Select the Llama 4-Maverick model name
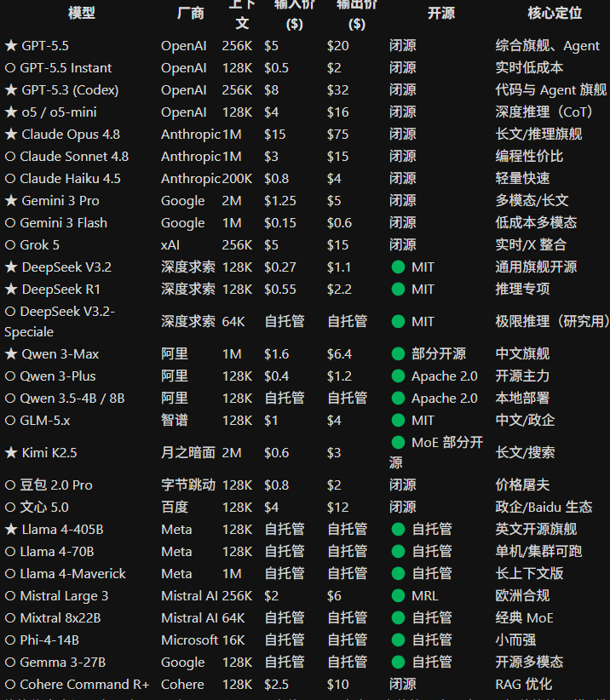The image size is (610, 700). (x=72, y=574)
